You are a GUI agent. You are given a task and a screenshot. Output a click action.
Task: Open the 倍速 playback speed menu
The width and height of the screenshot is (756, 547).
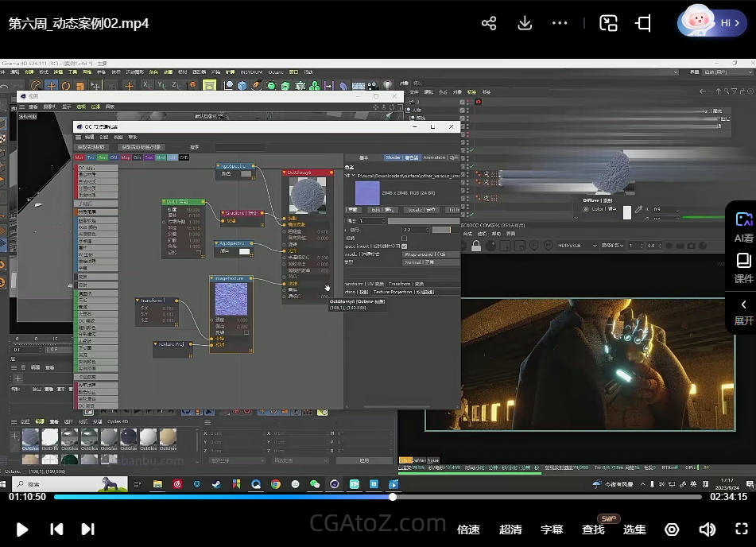click(469, 530)
